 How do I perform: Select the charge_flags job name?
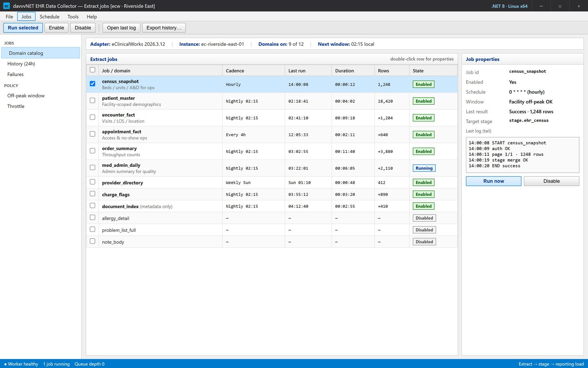click(116, 195)
